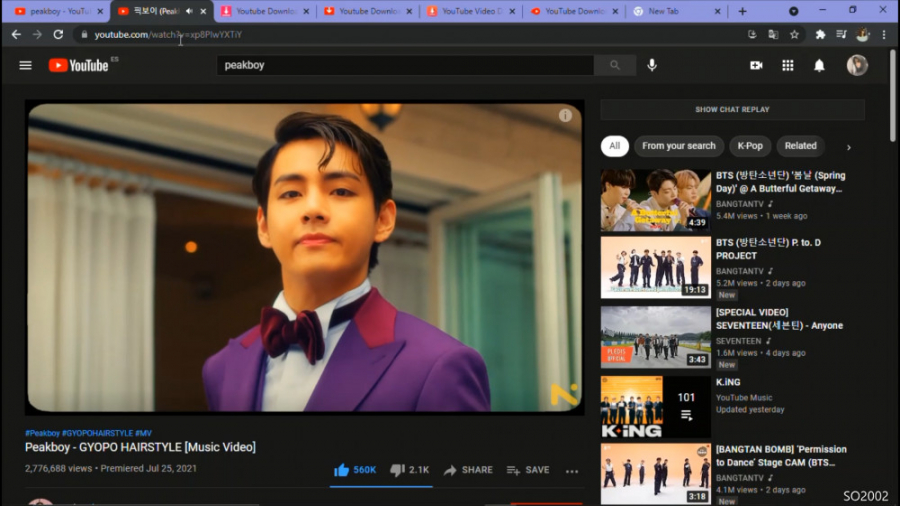Switch to the YouTube Video D tab

point(471,11)
